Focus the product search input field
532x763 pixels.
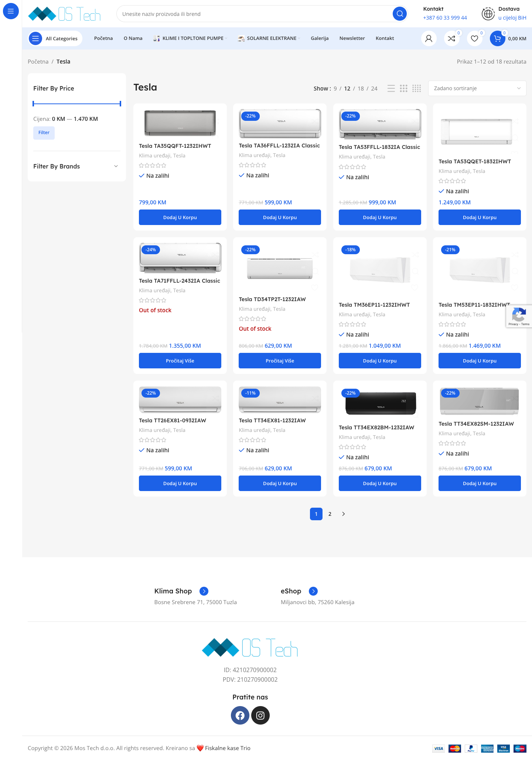pos(255,14)
